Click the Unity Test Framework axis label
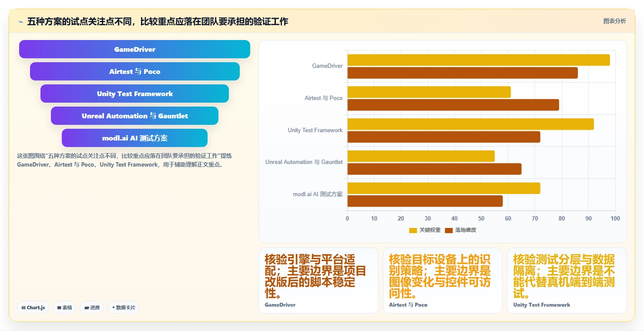 (315, 130)
